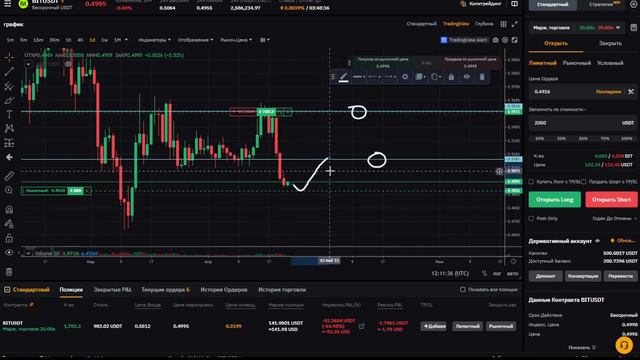Open the candle chart type dropdown
Screen dimensions: 640x360
pyautogui.click(x=264, y=40)
